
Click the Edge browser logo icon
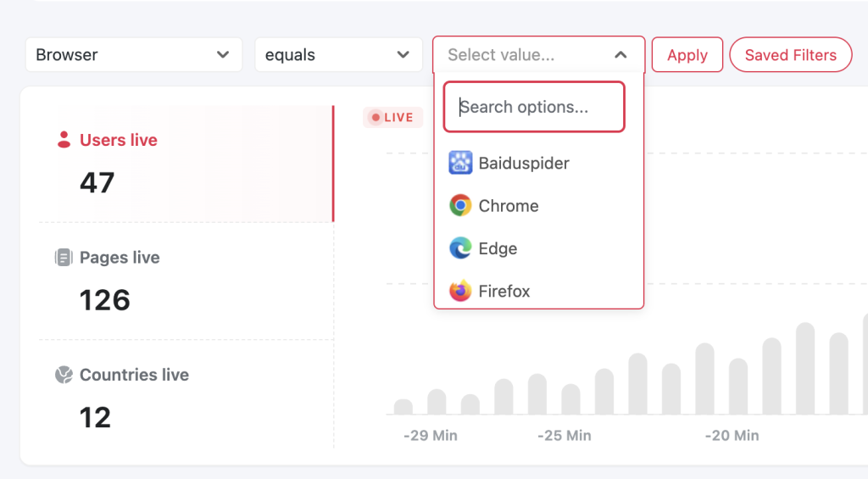[460, 248]
